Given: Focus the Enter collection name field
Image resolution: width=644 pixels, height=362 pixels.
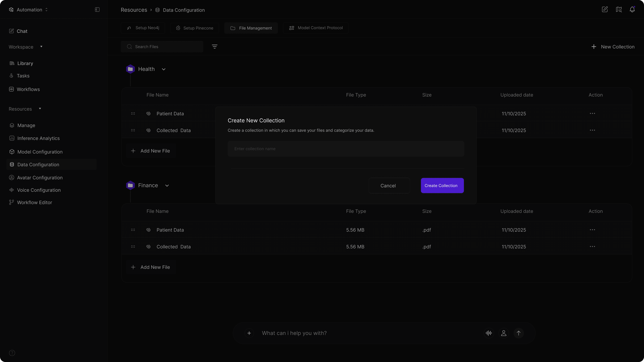Looking at the screenshot, I should tap(346, 149).
